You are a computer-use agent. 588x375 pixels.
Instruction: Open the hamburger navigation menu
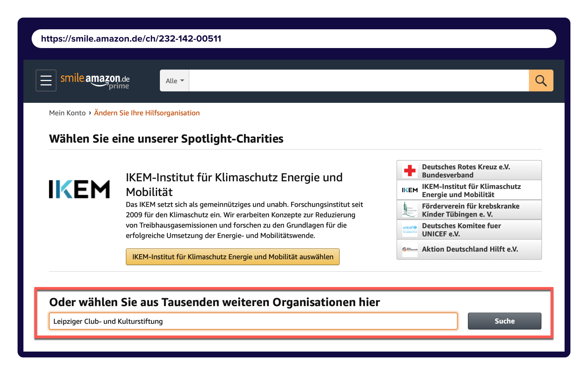click(46, 80)
